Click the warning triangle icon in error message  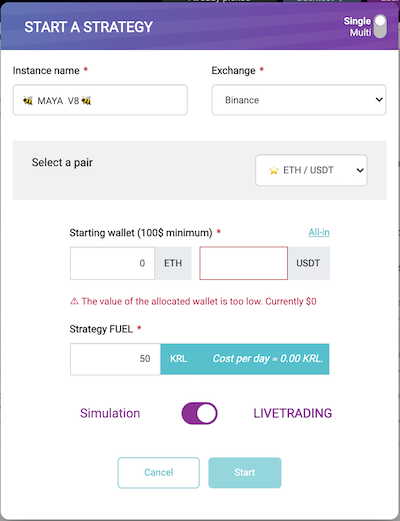(74, 301)
